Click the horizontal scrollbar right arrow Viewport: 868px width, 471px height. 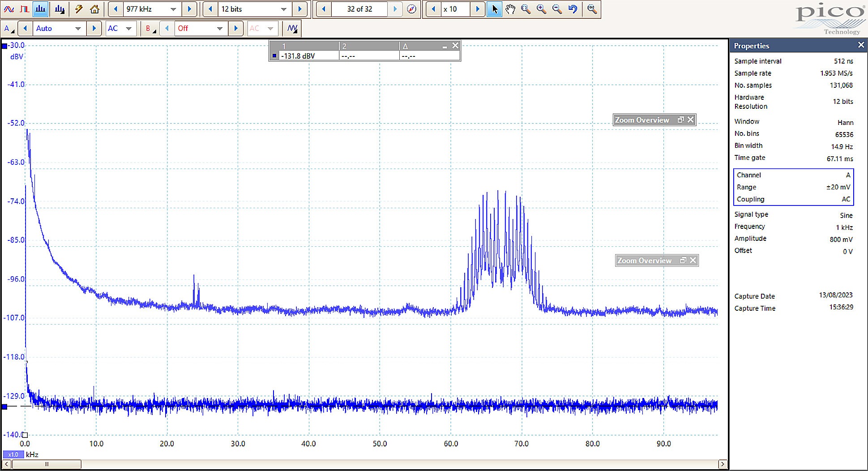pyautogui.click(x=722, y=464)
